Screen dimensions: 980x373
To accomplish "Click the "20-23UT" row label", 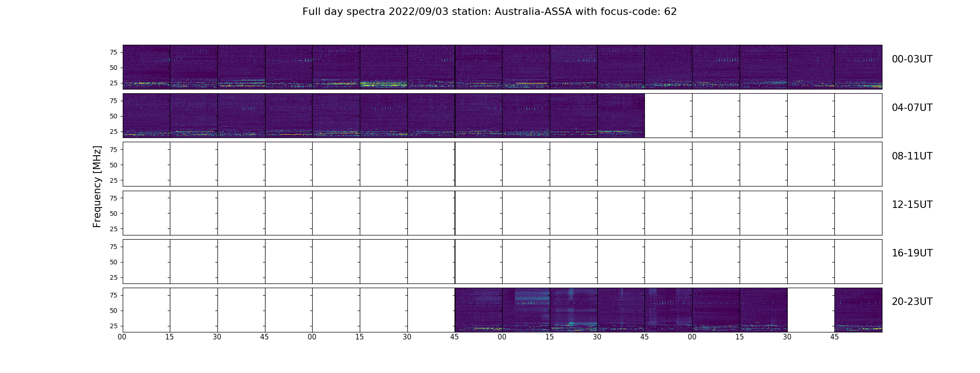I will [912, 302].
